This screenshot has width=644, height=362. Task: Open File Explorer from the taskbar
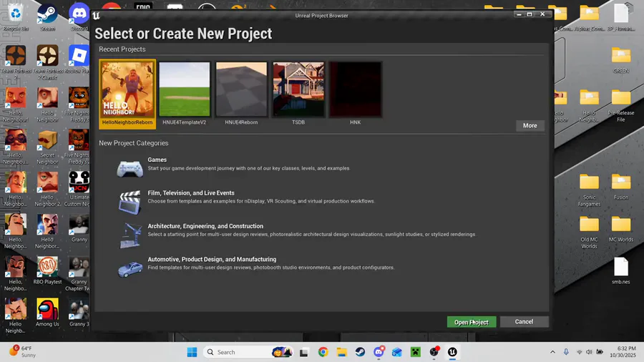(x=342, y=352)
